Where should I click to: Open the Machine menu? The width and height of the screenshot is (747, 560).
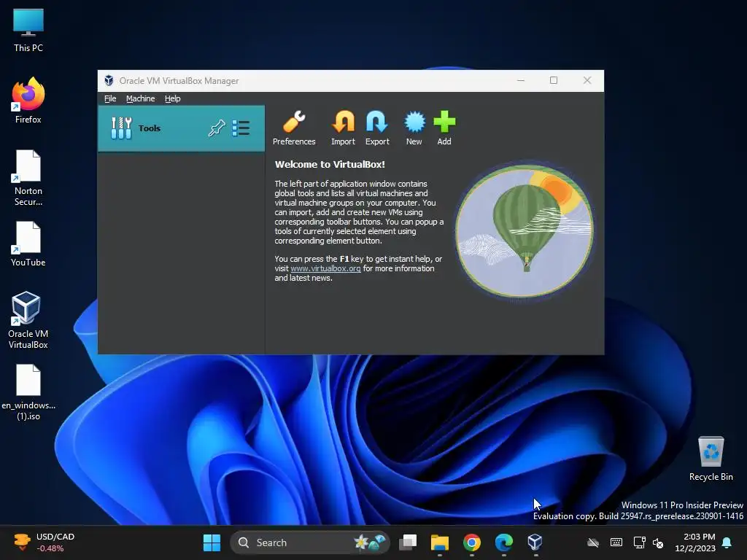point(141,98)
